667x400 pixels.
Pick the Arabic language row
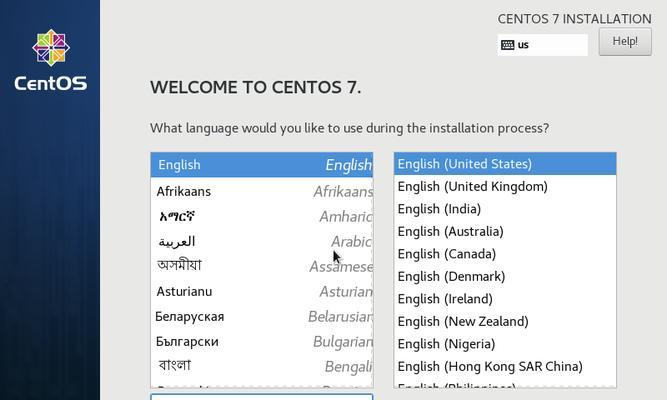tap(262, 242)
